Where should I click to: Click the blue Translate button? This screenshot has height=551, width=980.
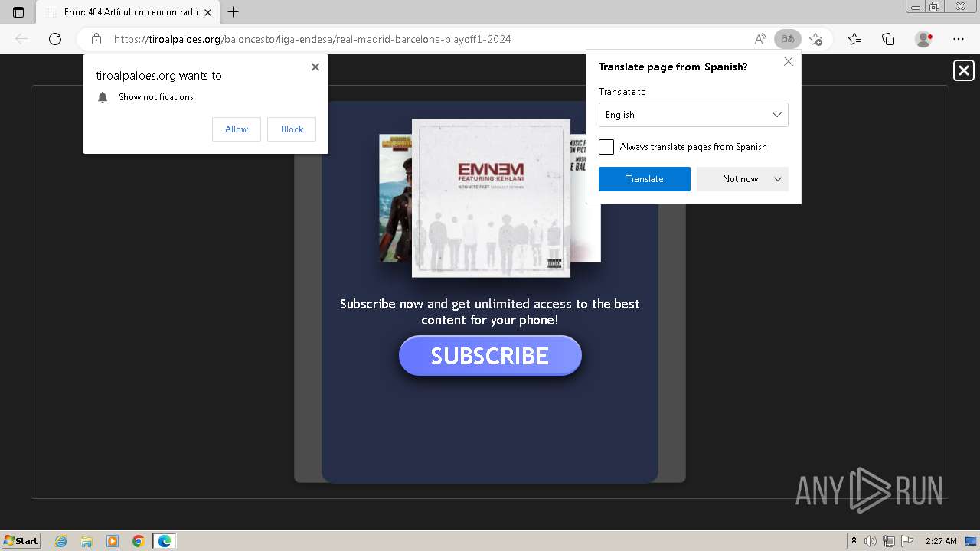tap(645, 179)
